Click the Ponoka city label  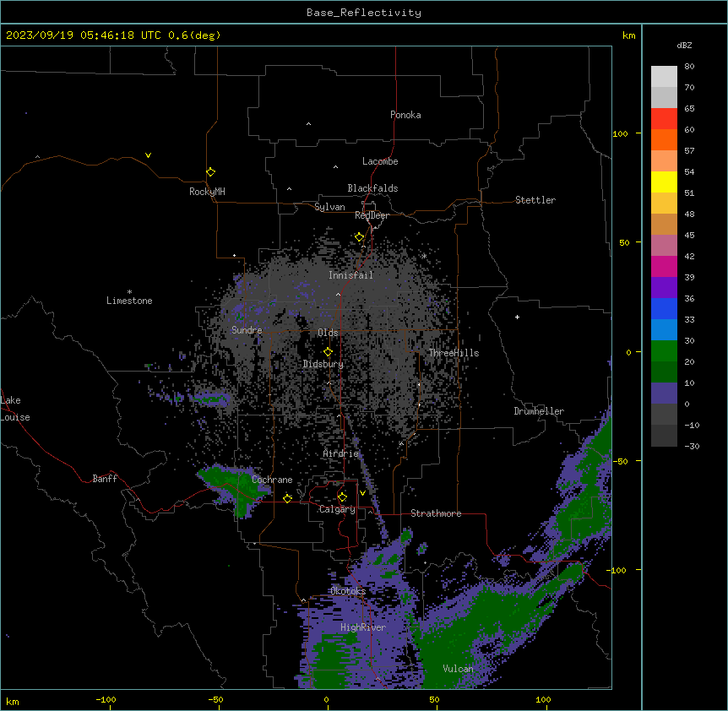[405, 115]
